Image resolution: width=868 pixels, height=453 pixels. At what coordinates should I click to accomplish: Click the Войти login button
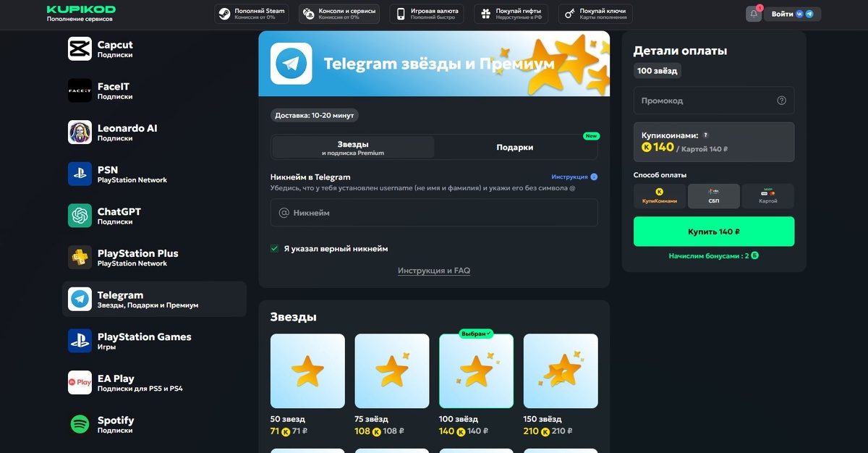click(x=792, y=14)
